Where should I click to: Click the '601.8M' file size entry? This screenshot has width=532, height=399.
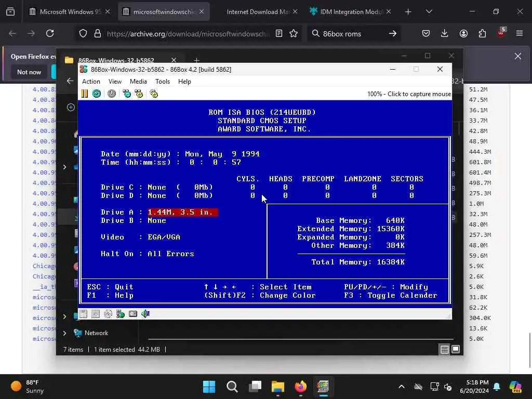click(x=480, y=162)
